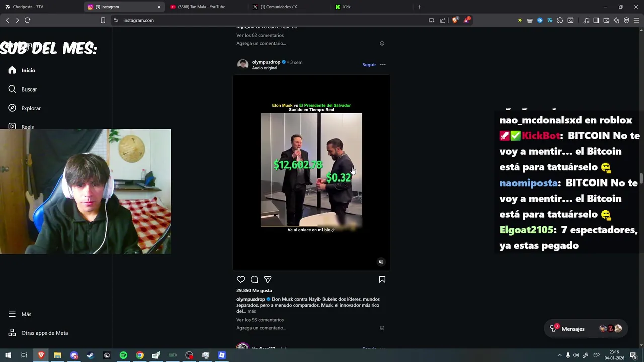Bookmark this page with the toolbar bookmark icon
Viewport: 644px width, 362px height.
(x=103, y=20)
